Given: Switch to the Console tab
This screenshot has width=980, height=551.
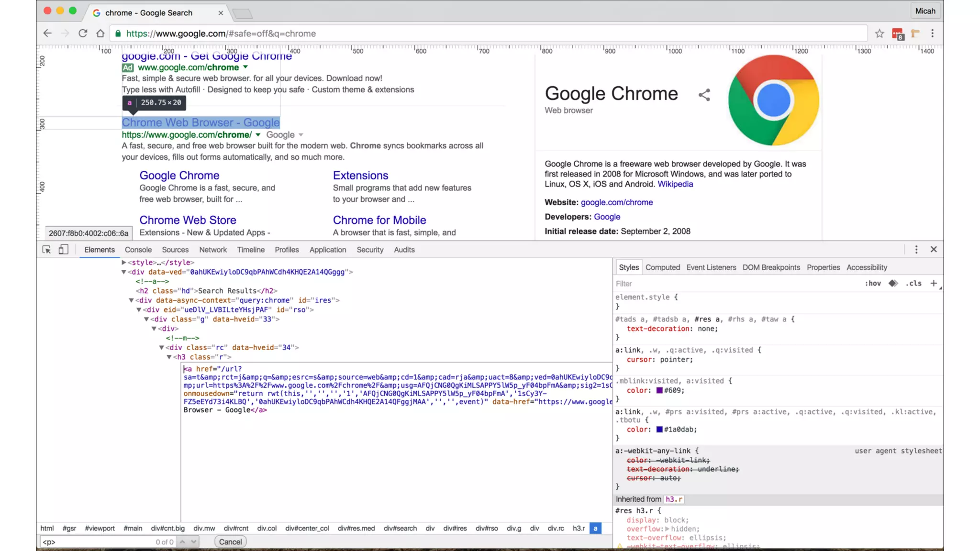Looking at the screenshot, I should click(138, 250).
